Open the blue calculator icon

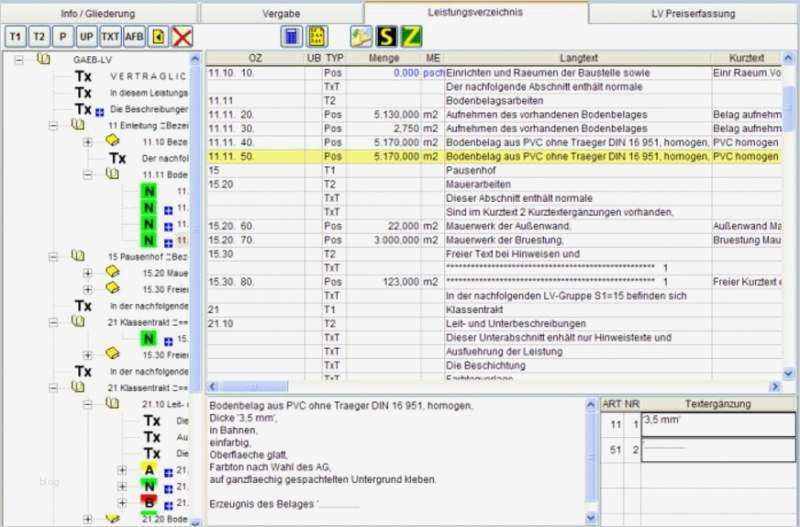point(292,37)
